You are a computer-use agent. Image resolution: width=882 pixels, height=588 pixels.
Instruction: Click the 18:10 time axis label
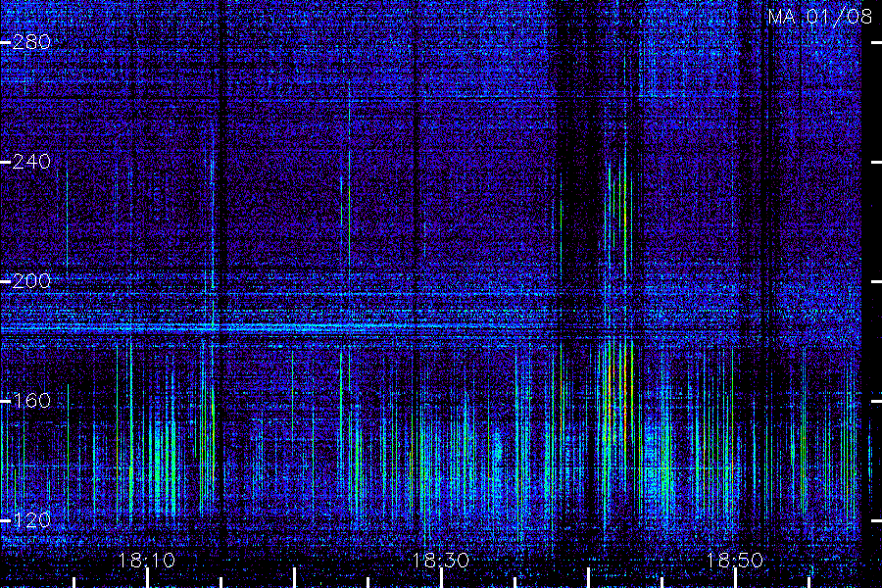(x=147, y=561)
